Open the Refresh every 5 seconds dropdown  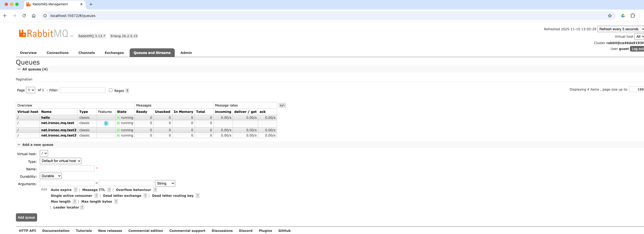pyautogui.click(x=620, y=29)
